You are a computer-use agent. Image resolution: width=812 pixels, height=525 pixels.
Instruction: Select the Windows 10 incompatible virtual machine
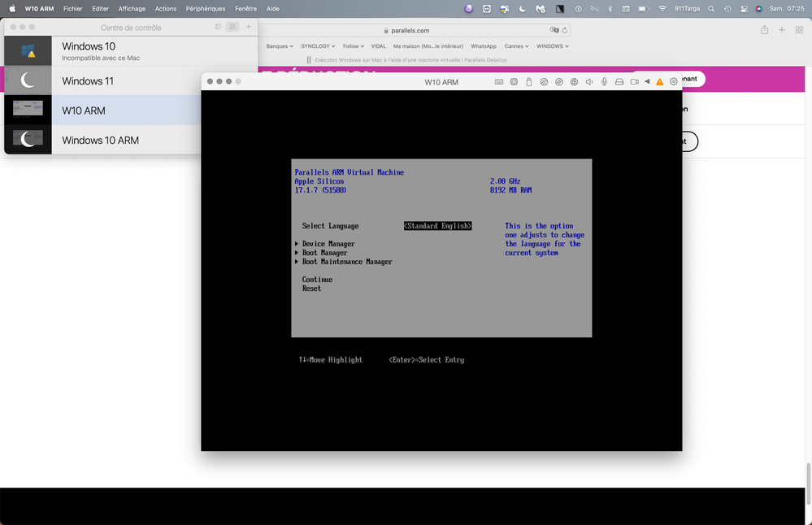(131, 50)
